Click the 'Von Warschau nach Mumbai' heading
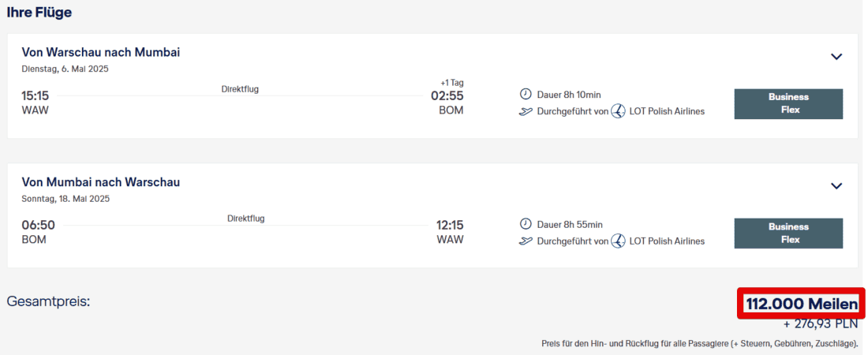The image size is (868, 355). (x=101, y=53)
